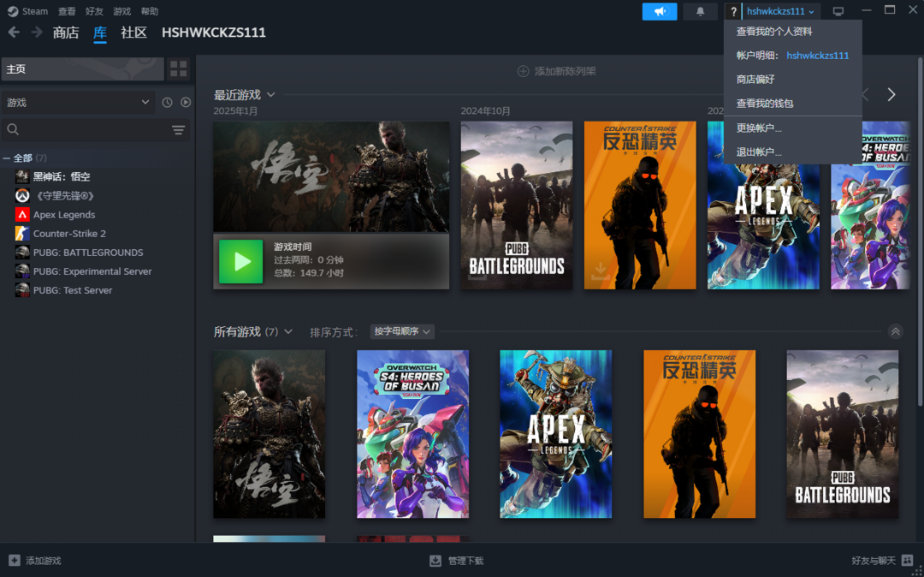Click the search magnifier icon in sidebar
Image resolution: width=924 pixels, height=577 pixels.
13,129
